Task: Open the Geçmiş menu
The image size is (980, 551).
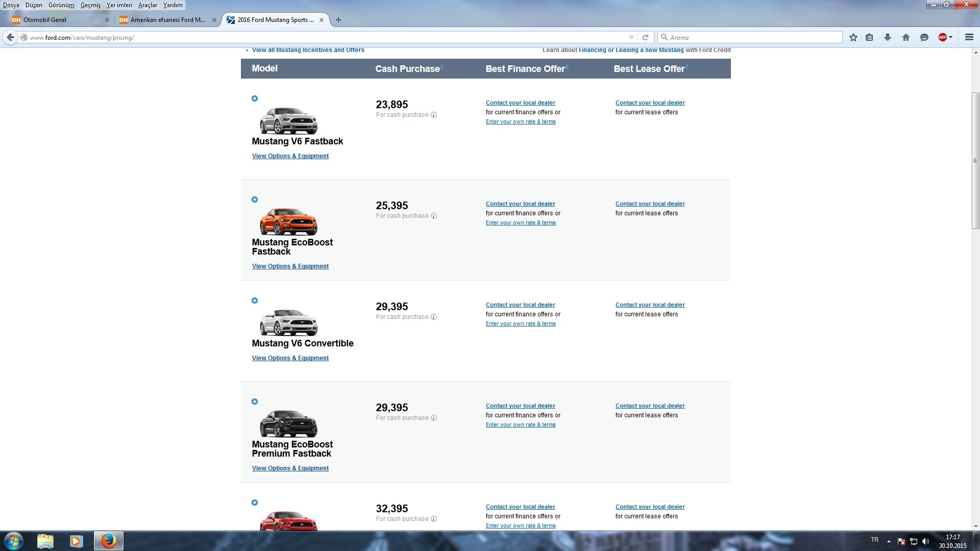Action: 90,5
